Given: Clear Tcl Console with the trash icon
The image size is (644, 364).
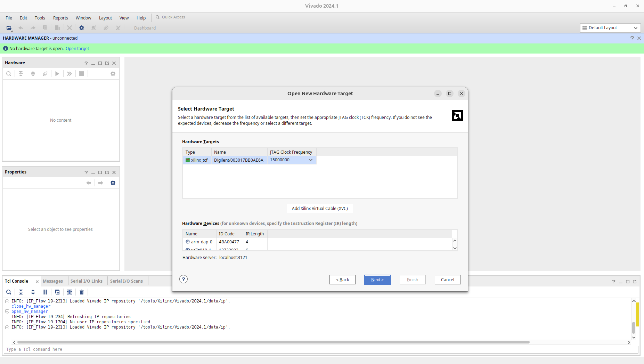Looking at the screenshot, I should point(82,292).
